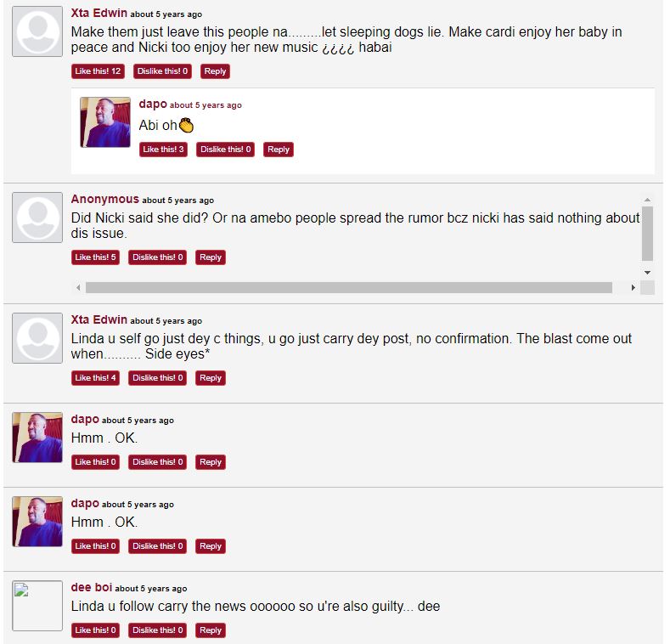Open the dee boi username link
The image size is (670, 644).
tap(92, 588)
